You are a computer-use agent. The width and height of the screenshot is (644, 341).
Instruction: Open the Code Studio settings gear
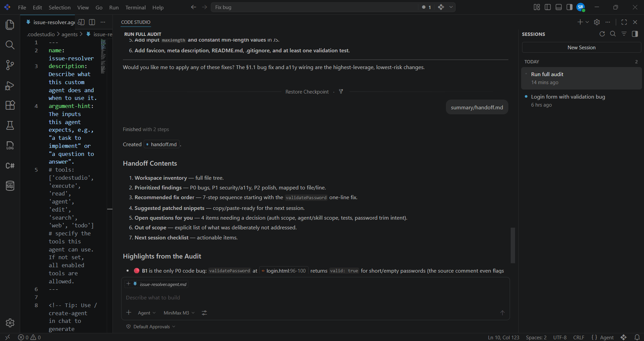pos(597,22)
